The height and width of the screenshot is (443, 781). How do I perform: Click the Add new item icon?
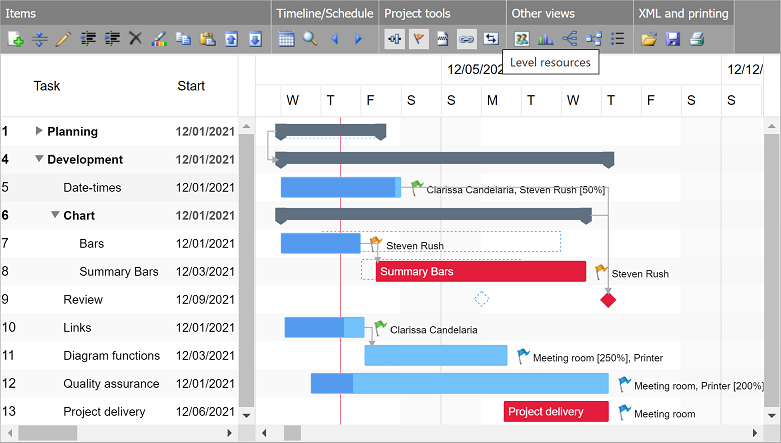coord(15,39)
